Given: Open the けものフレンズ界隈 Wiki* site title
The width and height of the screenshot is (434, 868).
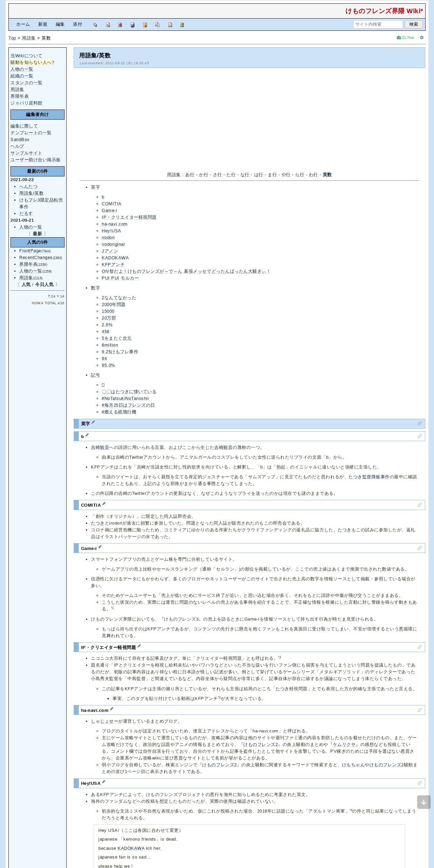Looking at the screenshot, I should tap(384, 11).
